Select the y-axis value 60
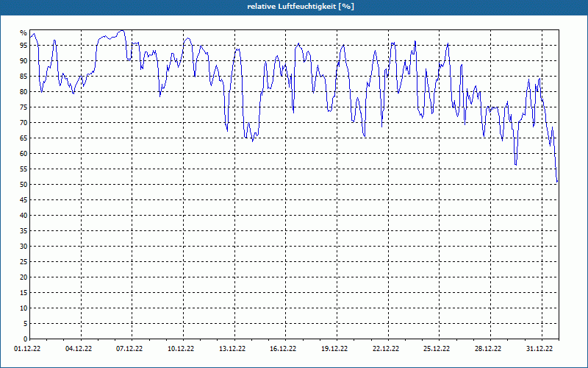588x368 pixels. coord(24,153)
